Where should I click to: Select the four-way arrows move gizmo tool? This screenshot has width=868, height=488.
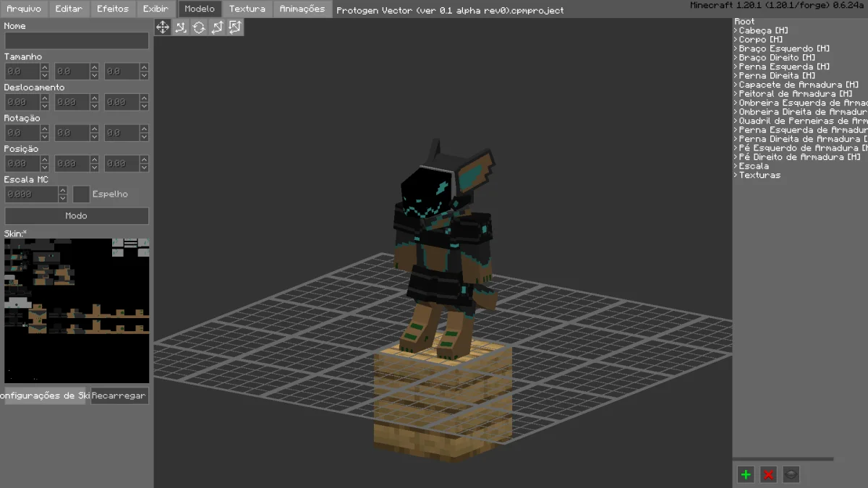[163, 27]
